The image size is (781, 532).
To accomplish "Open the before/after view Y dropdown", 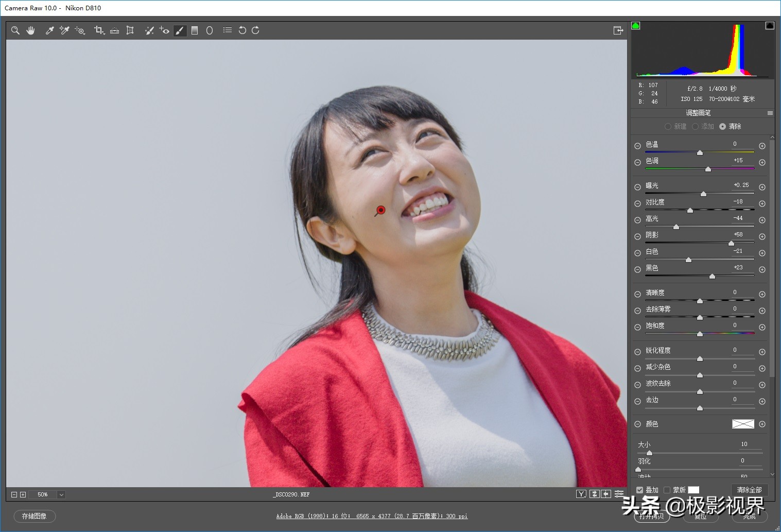I will coord(581,494).
